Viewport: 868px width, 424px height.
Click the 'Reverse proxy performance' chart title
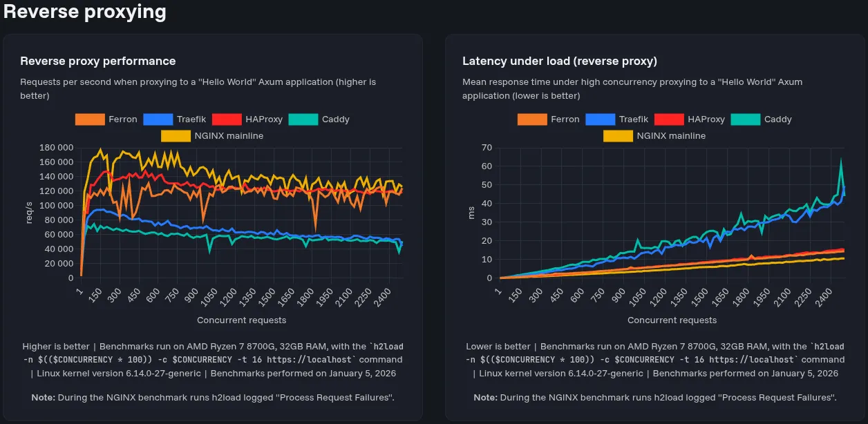98,61
